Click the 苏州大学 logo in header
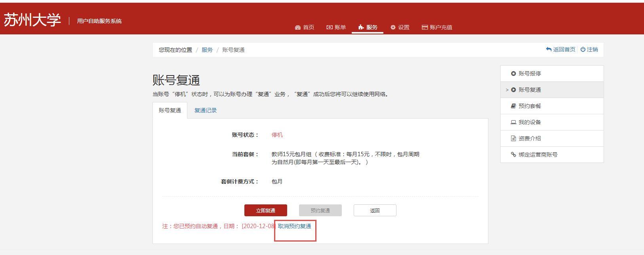The height and width of the screenshot is (255, 644). tap(32, 20)
